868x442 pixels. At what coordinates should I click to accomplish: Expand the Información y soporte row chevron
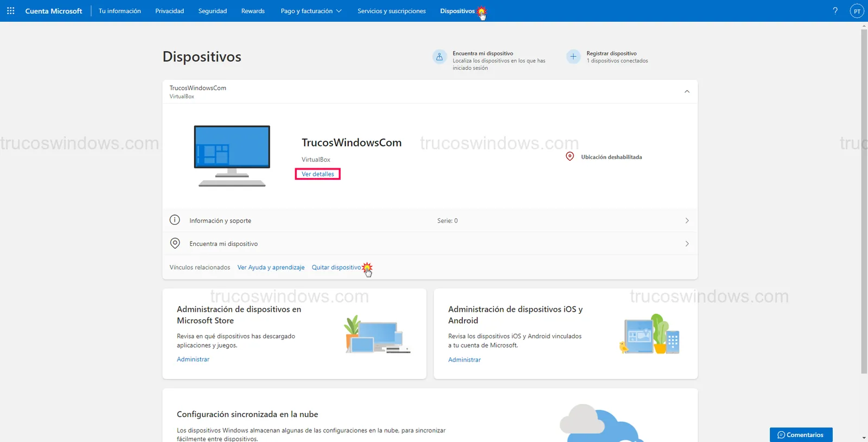pos(687,220)
